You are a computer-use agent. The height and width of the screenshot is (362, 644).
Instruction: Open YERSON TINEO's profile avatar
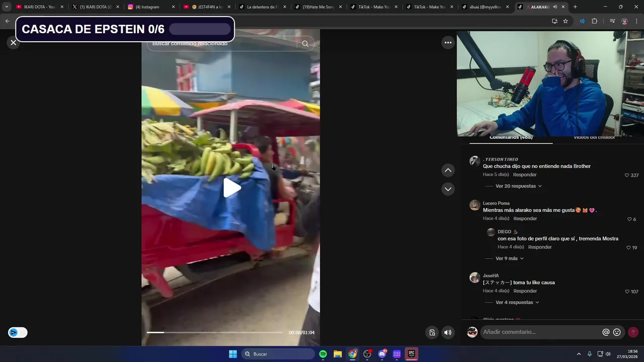coord(474,161)
